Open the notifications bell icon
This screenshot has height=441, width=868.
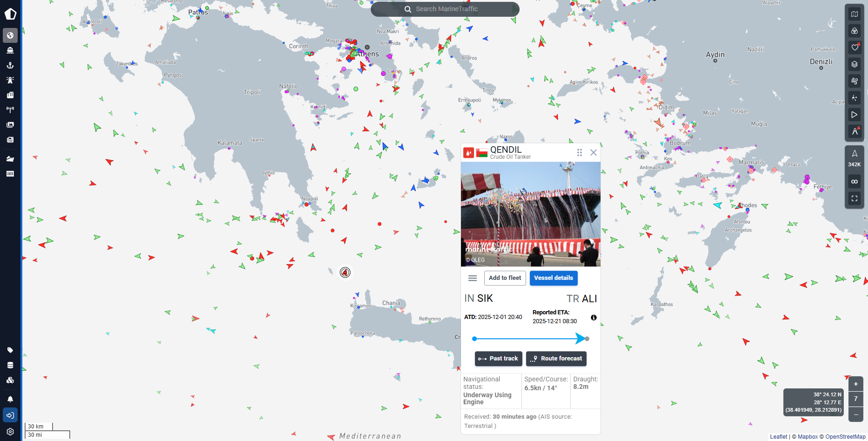coord(10,399)
